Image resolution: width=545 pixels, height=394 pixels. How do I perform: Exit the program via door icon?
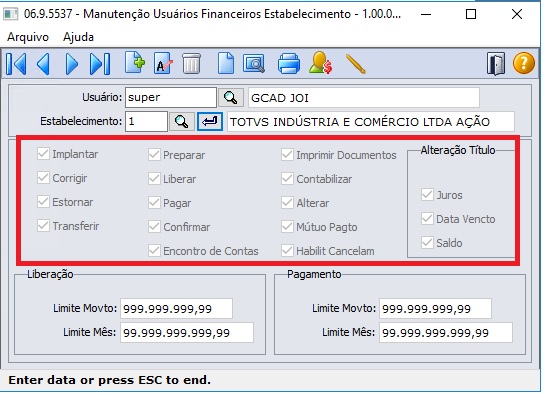(x=496, y=64)
